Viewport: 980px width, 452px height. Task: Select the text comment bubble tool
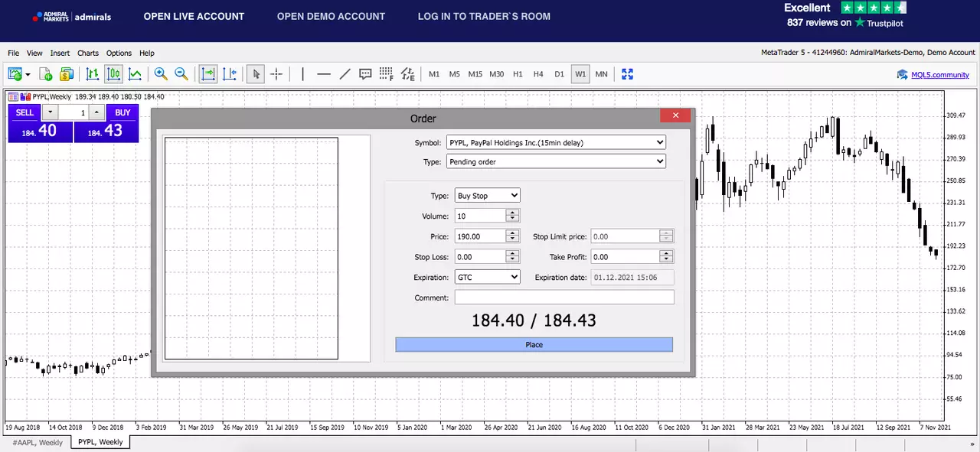pos(365,74)
